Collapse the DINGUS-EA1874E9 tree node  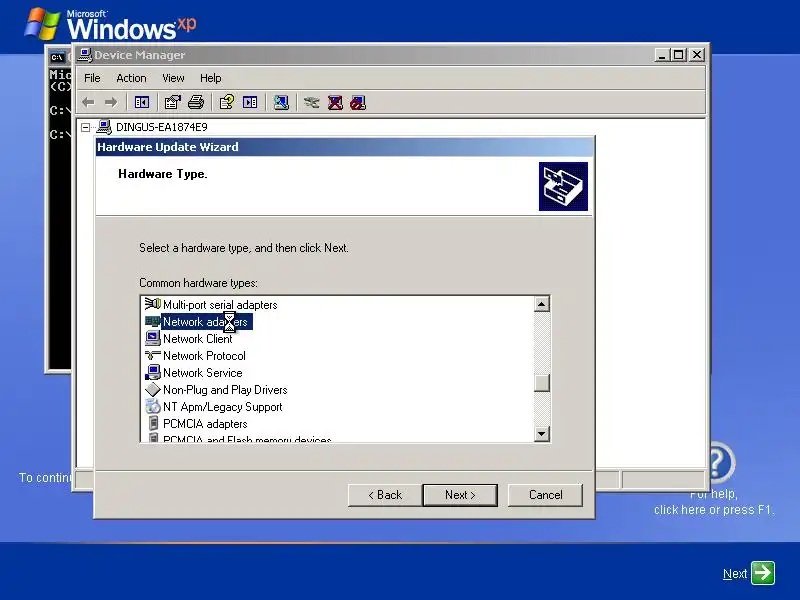pos(85,127)
